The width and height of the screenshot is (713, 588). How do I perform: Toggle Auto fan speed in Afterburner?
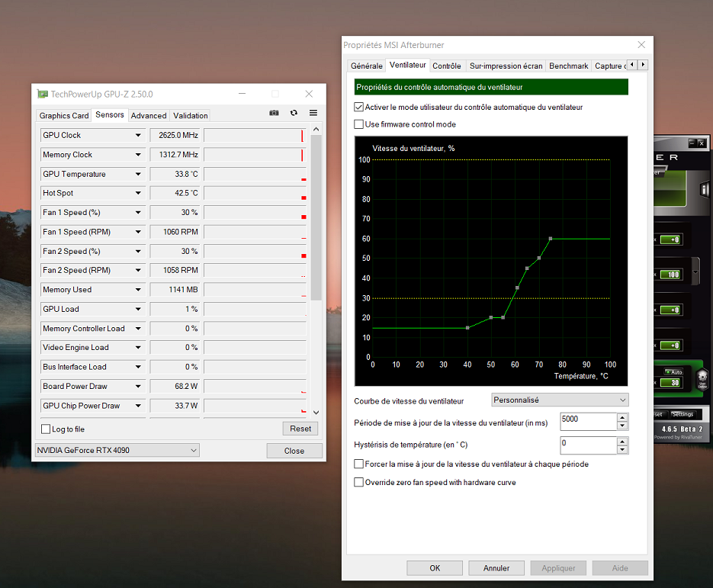click(673, 371)
